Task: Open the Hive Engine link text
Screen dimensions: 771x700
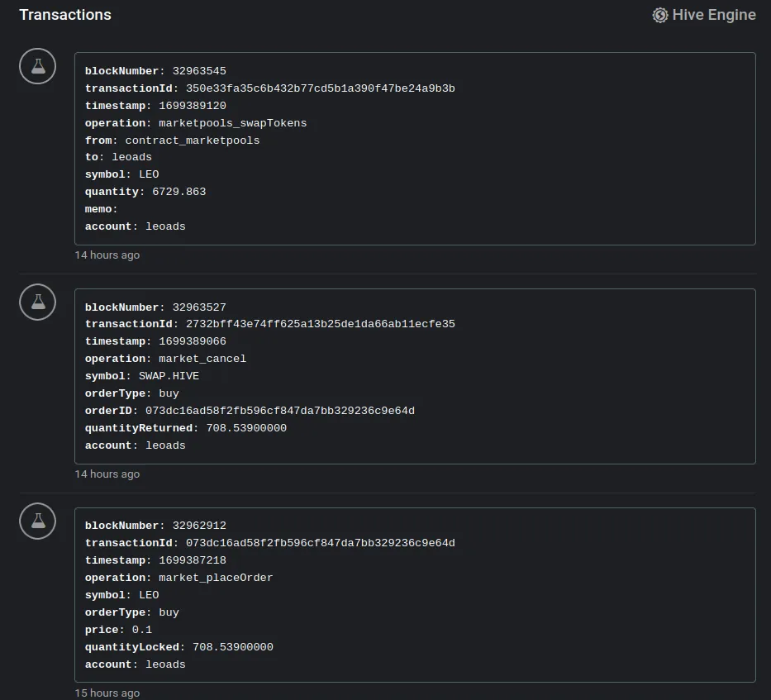Action: (713, 15)
